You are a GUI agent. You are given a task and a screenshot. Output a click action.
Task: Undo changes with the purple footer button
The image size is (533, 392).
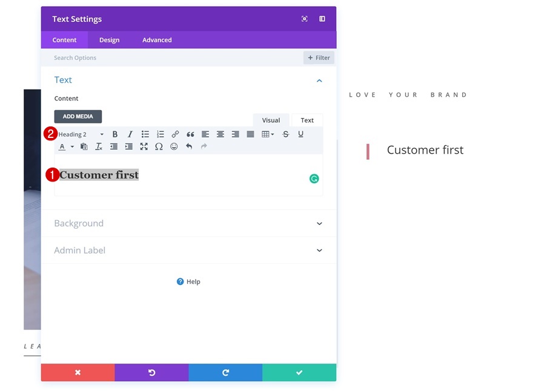(151, 372)
